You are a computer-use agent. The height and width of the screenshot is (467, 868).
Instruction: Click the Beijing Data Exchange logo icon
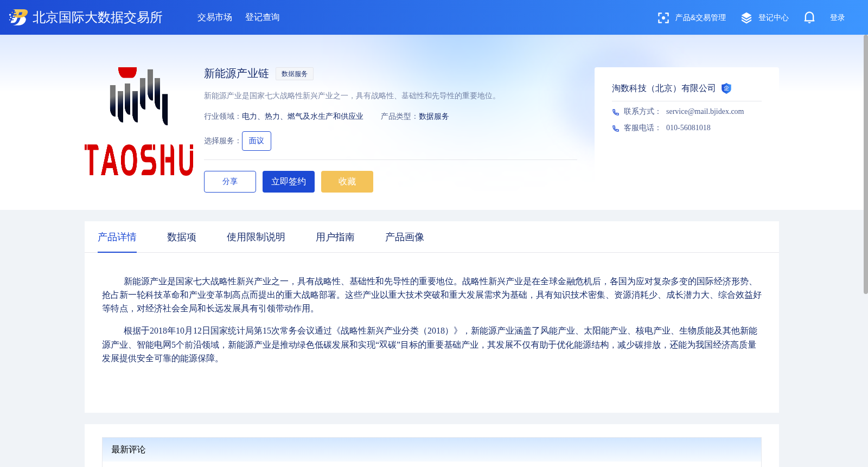[18, 17]
